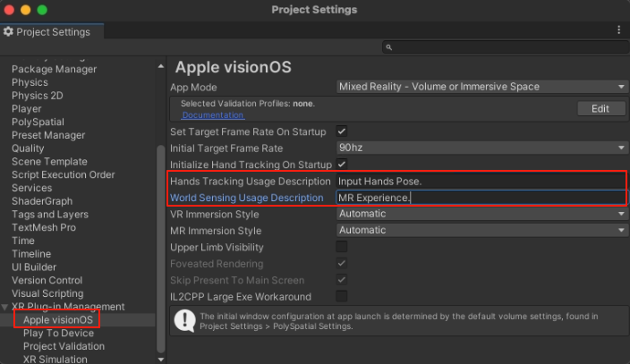Click the exclamation info icon
This screenshot has height=364, width=630.
pos(185,320)
